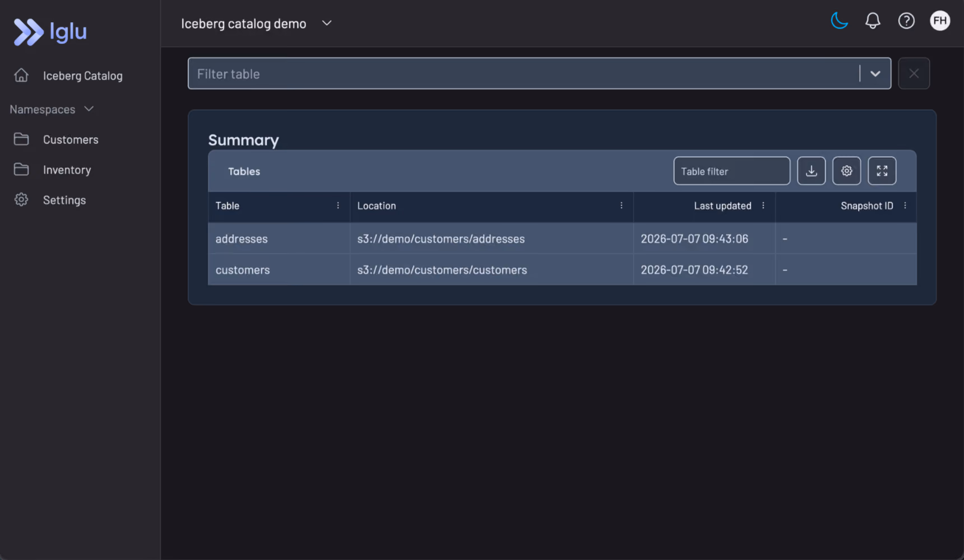Viewport: 964px width, 560px height.
Task: Click the Summary heading
Action: pos(243,140)
